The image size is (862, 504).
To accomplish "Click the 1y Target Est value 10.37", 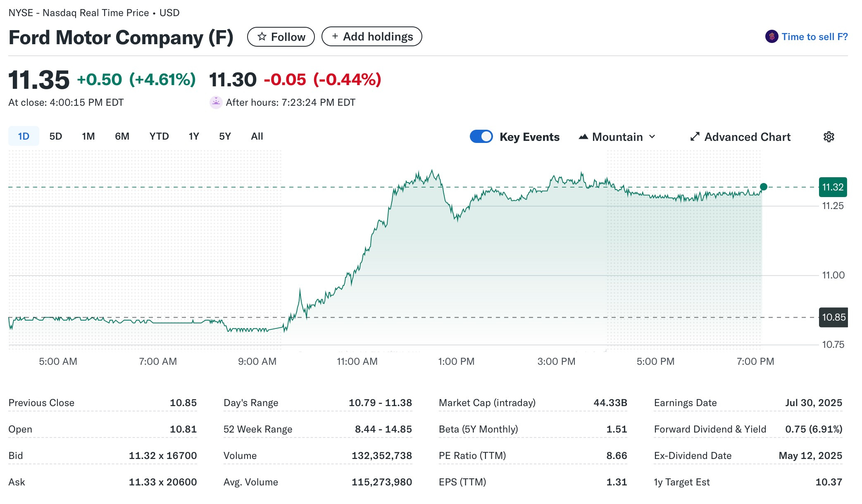I will tap(829, 482).
